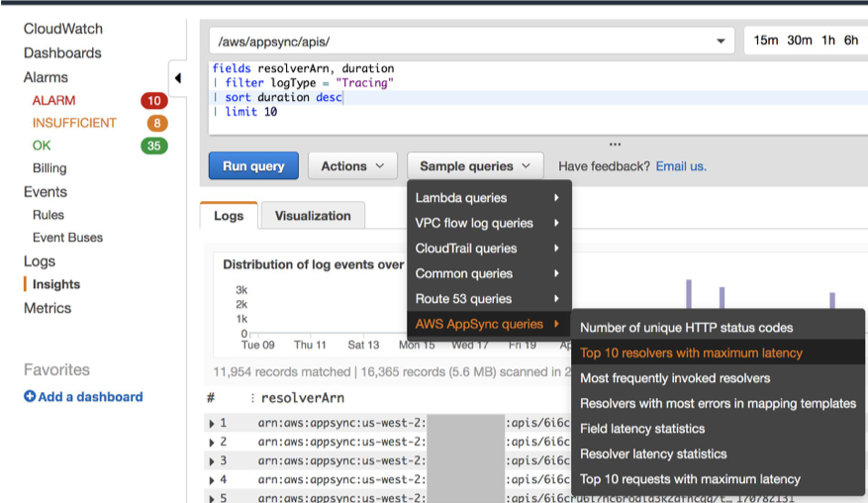The height and width of the screenshot is (503, 868).
Task: Open Lambda queries submenu arrow
Action: point(556,198)
